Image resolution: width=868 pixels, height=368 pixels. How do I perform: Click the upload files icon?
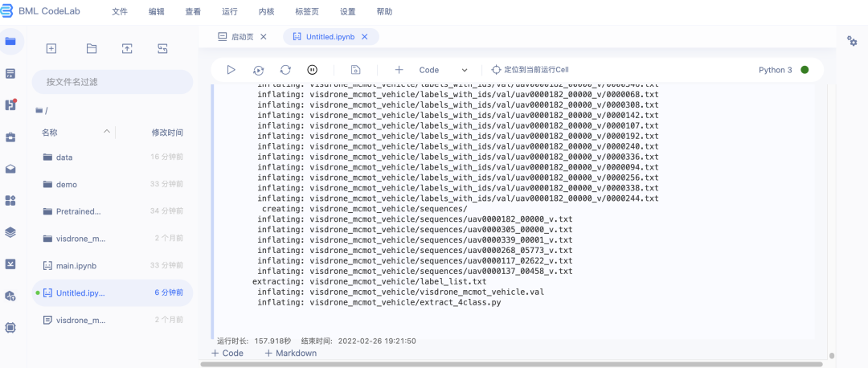127,49
